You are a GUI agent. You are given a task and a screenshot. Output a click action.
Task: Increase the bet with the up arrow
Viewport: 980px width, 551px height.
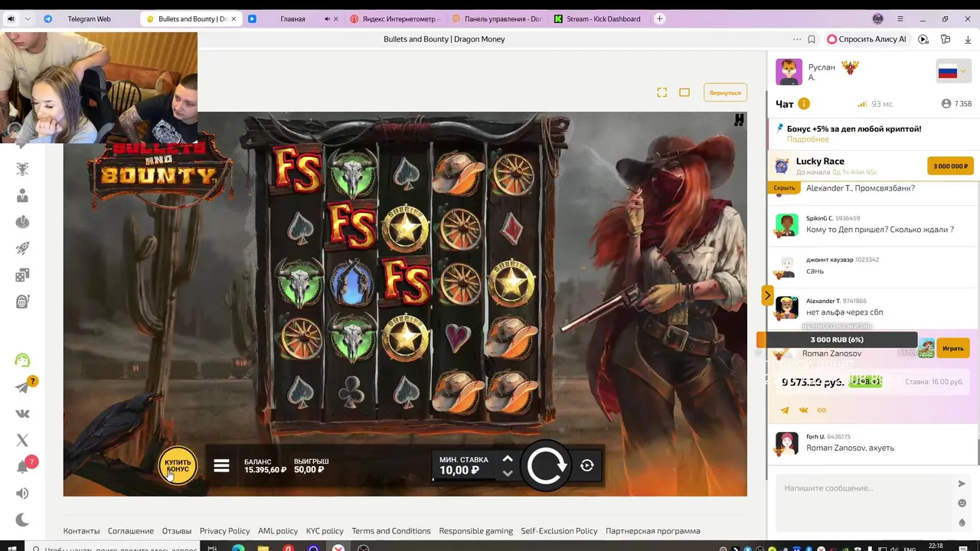click(507, 458)
